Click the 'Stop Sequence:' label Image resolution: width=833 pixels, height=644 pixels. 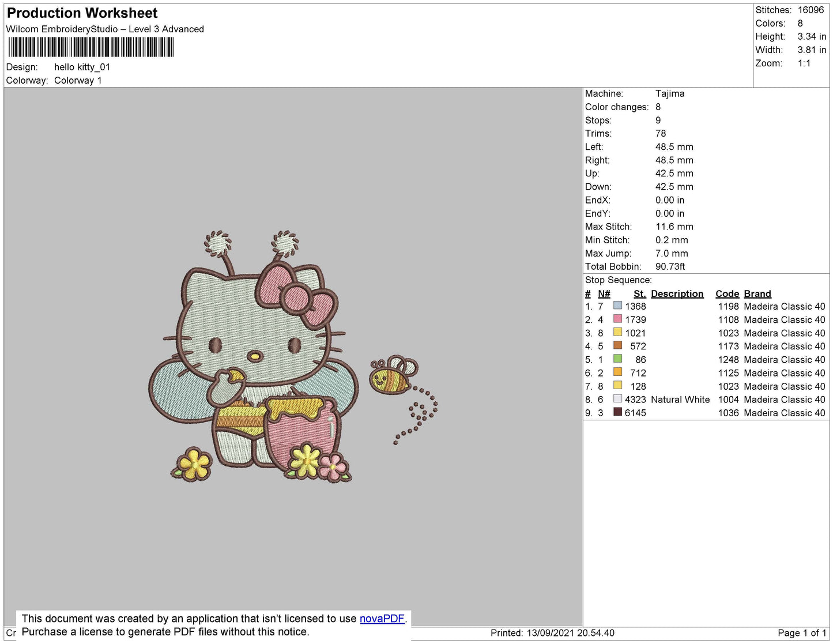click(619, 280)
